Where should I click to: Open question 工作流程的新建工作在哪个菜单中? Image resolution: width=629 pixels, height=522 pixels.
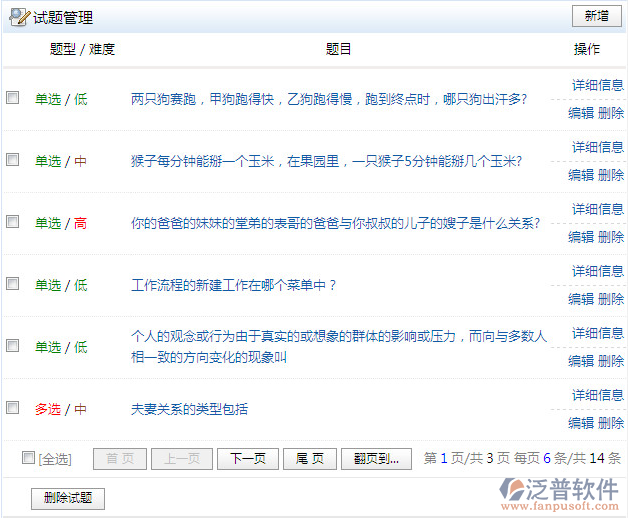coord(233,285)
